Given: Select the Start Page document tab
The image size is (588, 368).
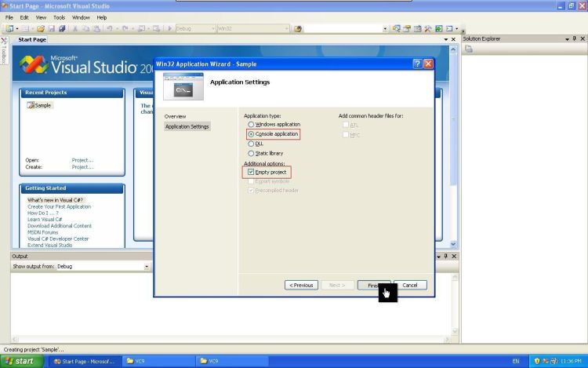Looking at the screenshot, I should tap(32, 39).
